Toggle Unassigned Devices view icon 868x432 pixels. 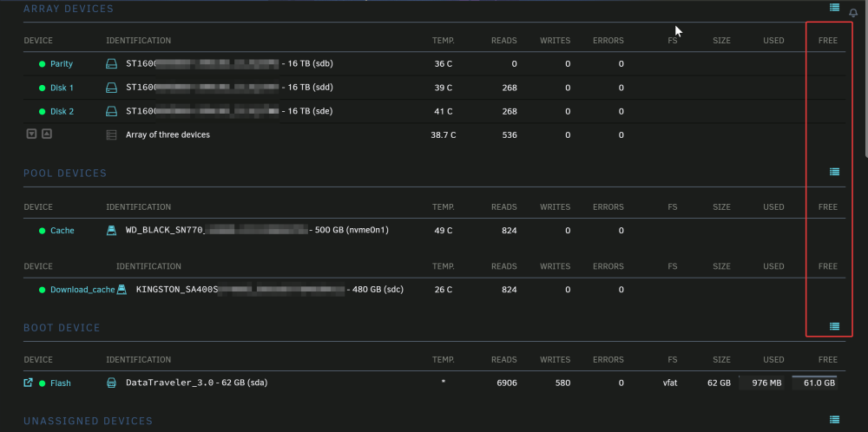pyautogui.click(x=834, y=420)
